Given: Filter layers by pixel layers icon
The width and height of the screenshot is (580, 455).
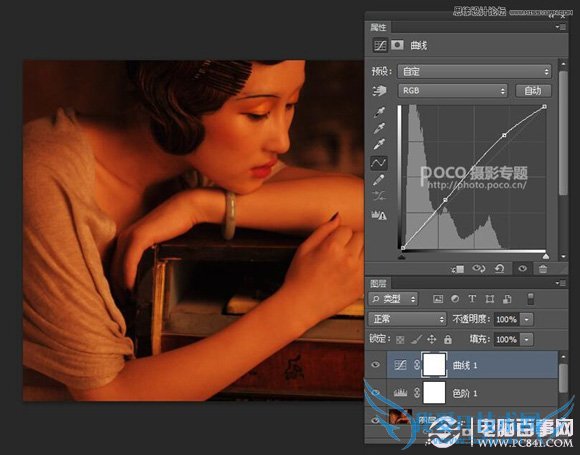Looking at the screenshot, I should (438, 299).
